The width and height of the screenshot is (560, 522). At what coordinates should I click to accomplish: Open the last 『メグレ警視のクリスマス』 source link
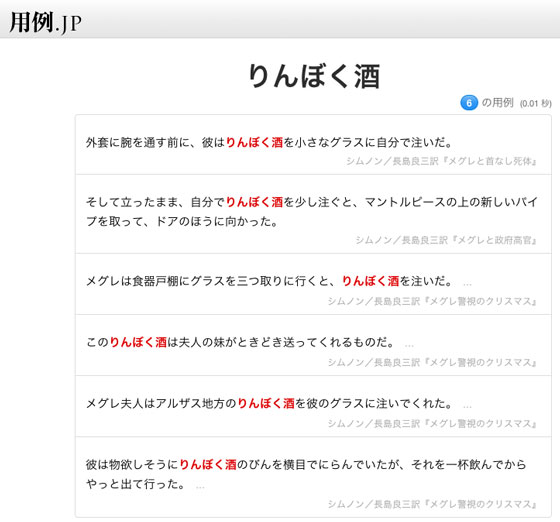(x=432, y=505)
